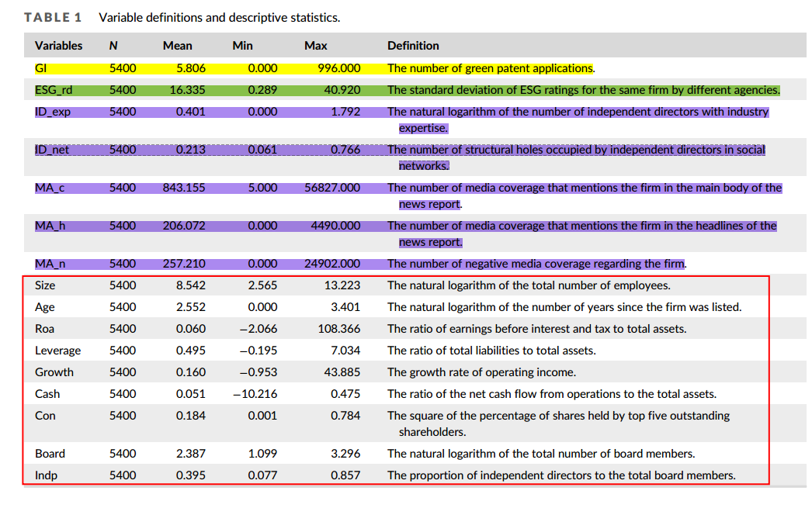Select 'The number of green patent applications' definition
This screenshot has width=812, height=508.
(490, 68)
